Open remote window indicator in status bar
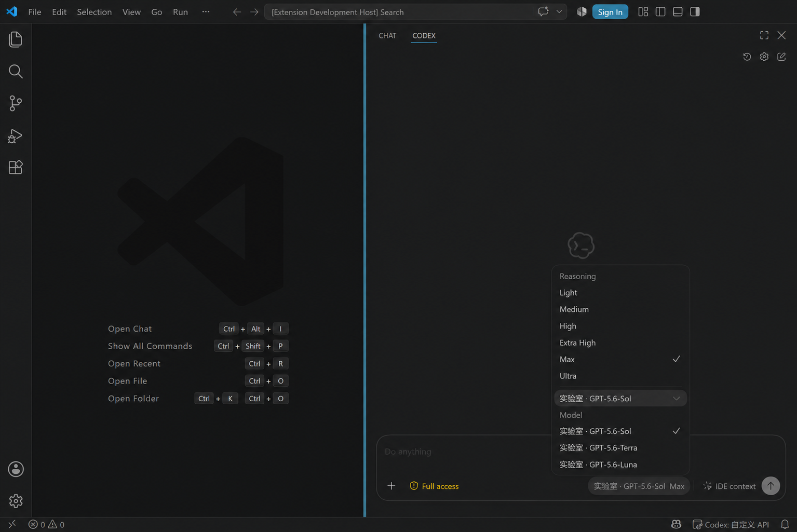The image size is (797, 532). (12, 524)
